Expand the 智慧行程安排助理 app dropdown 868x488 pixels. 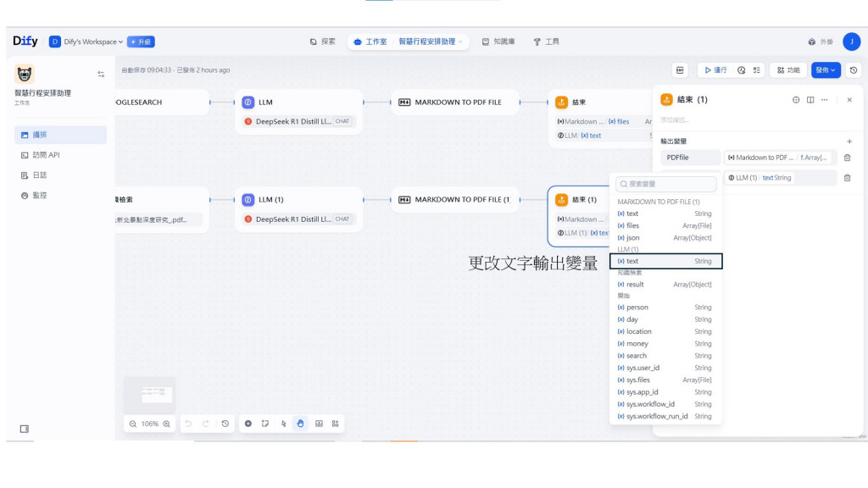coord(430,42)
